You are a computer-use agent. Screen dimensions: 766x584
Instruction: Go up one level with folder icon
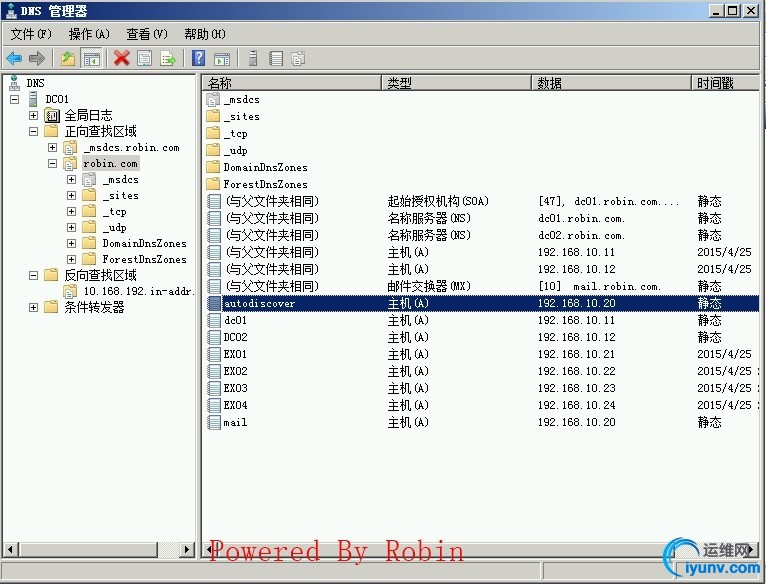(67, 59)
